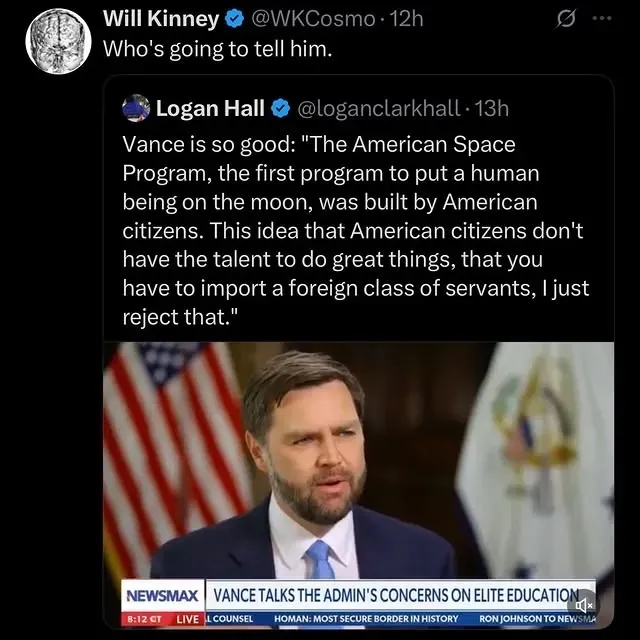This screenshot has height=640, width=640.
Task: Open the Grok slash-circle icon
Action: point(565,19)
